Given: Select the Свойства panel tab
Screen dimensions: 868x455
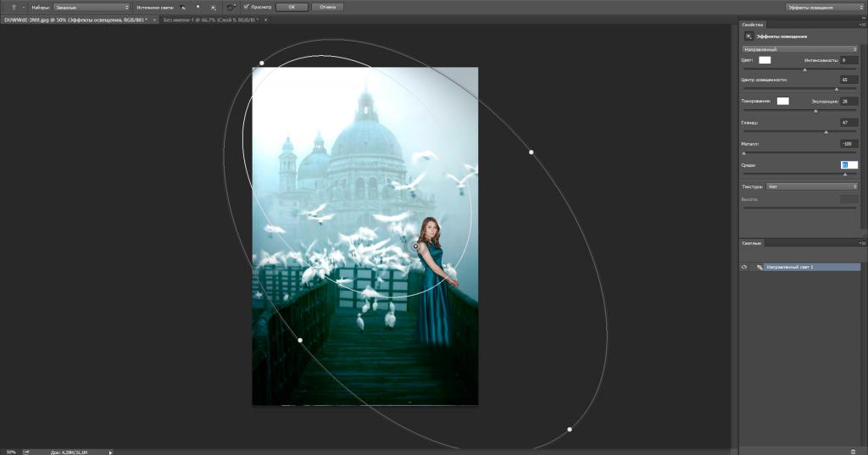Looking at the screenshot, I should 753,25.
